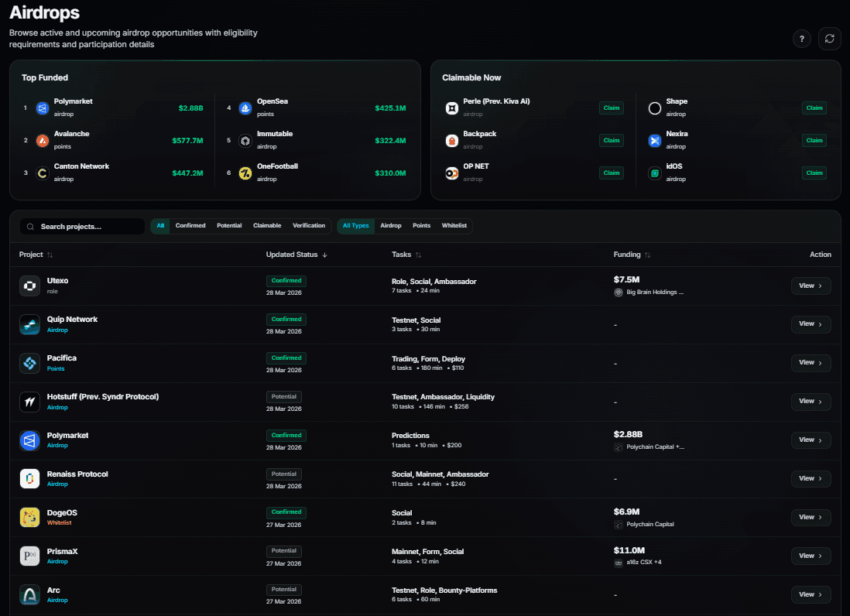Click the Immutable logo icon
Screen dimensions: 850x616
click(245, 141)
